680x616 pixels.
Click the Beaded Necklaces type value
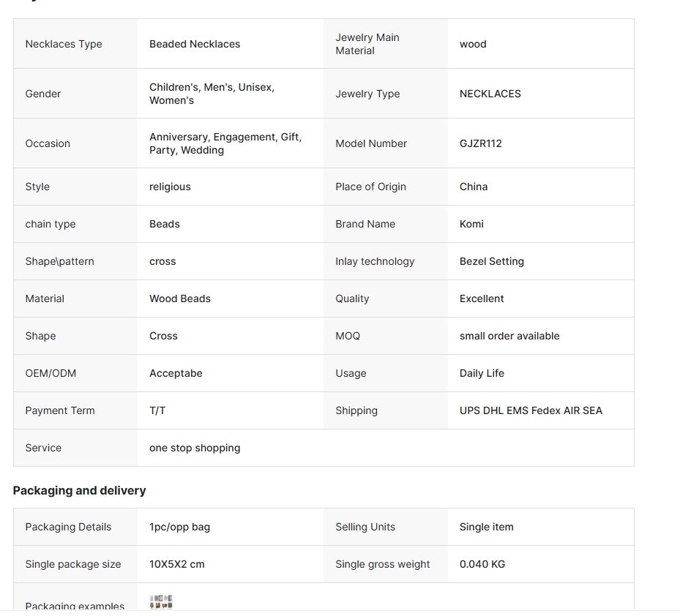pyautogui.click(x=195, y=44)
